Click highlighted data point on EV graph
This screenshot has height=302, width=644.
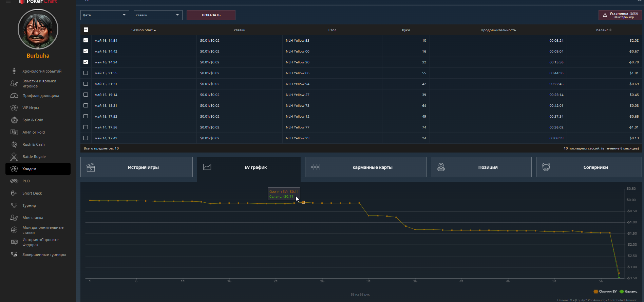tap(303, 202)
